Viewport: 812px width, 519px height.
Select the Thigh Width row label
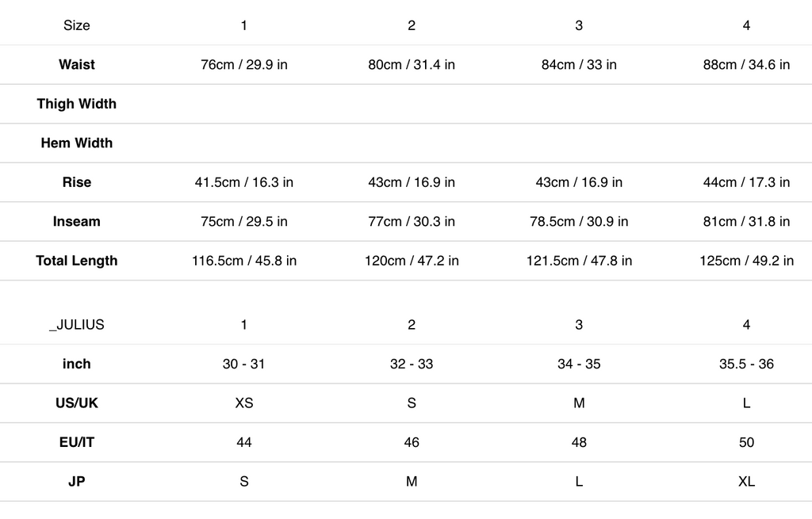[77, 104]
